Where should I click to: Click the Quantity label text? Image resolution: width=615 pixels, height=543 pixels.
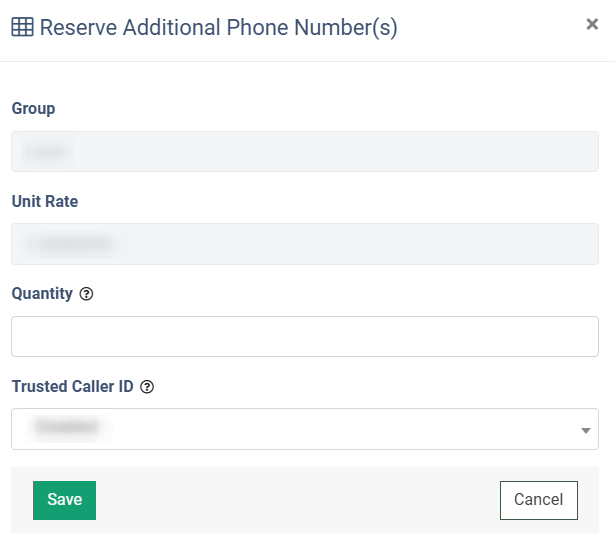point(42,294)
